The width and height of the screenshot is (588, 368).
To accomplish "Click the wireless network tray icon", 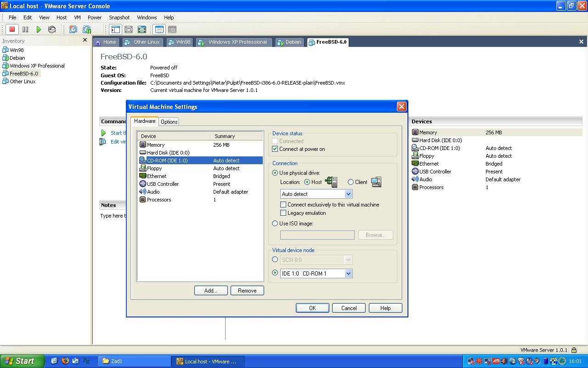I will 521,361.
